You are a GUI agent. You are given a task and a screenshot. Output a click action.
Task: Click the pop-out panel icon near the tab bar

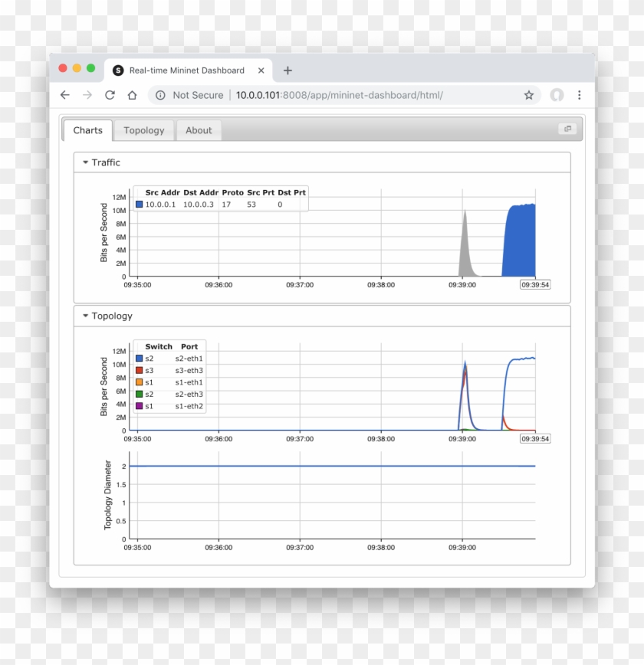coord(567,129)
